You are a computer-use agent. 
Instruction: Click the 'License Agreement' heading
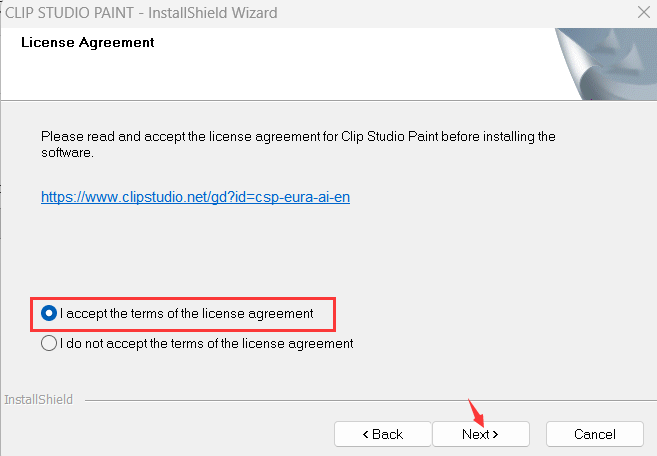(88, 43)
